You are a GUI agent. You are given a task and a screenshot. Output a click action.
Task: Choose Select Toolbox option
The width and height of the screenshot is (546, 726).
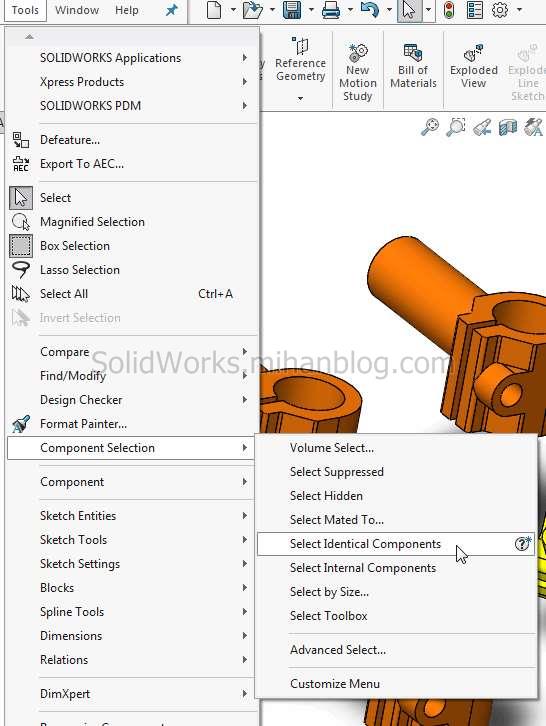point(396,616)
